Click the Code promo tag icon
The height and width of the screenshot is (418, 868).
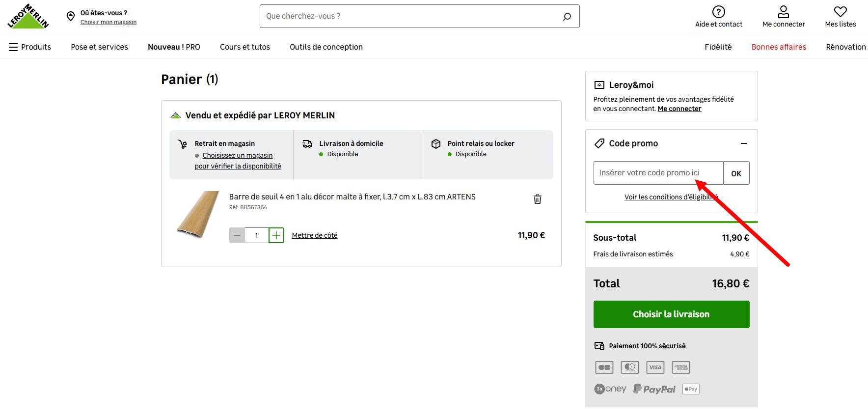pyautogui.click(x=599, y=143)
